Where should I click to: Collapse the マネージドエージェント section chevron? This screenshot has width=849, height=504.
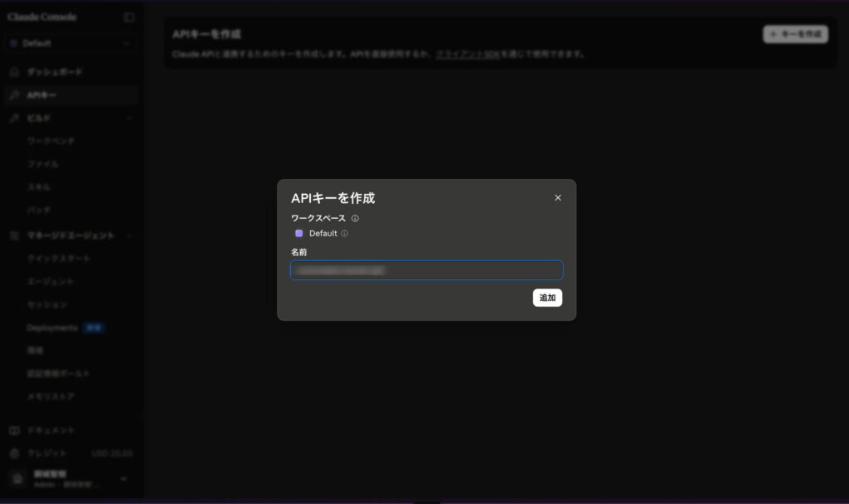click(x=129, y=235)
